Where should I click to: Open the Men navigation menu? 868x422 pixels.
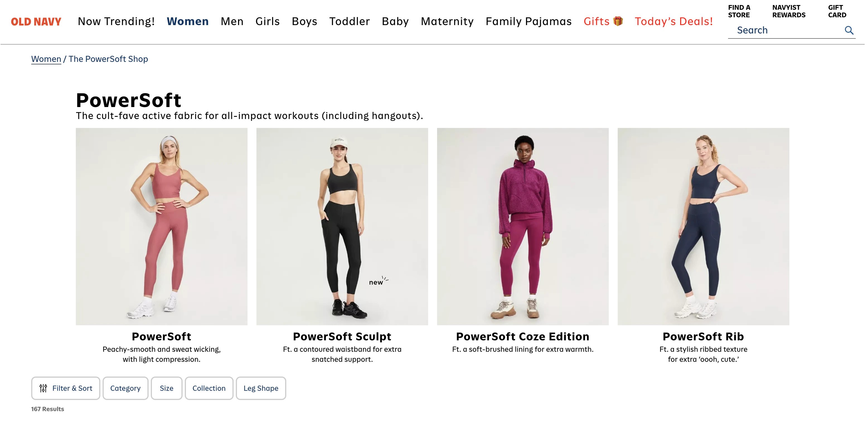pos(232,21)
